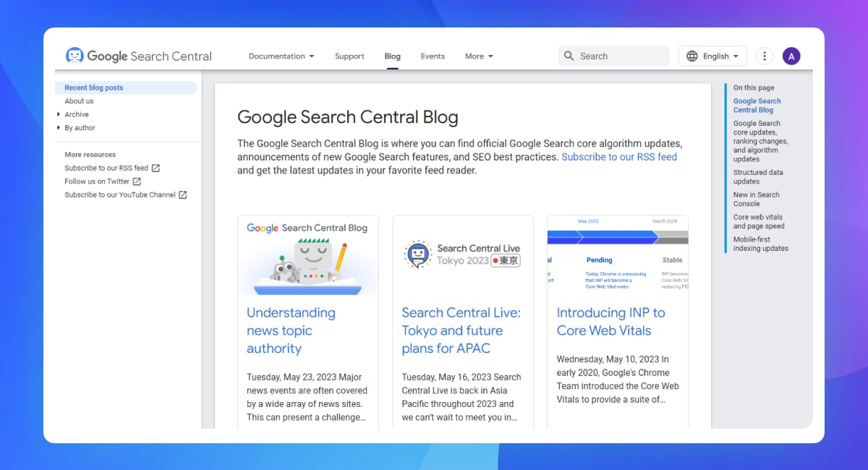Click the magnifying glass search icon
The height and width of the screenshot is (470, 868).
pyautogui.click(x=569, y=56)
